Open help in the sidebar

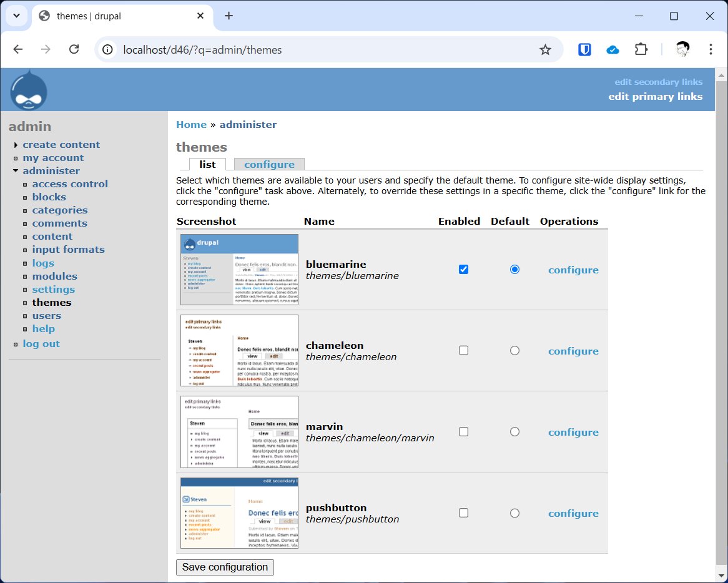coord(43,328)
